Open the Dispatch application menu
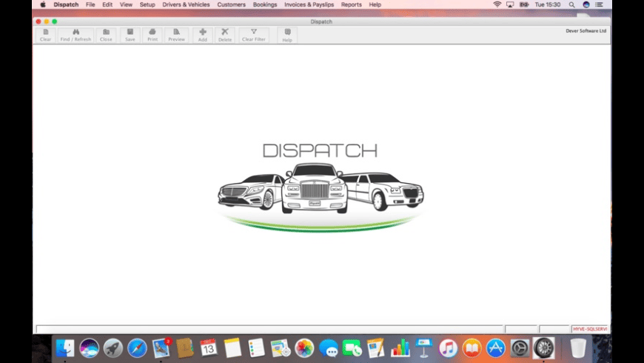 click(66, 4)
